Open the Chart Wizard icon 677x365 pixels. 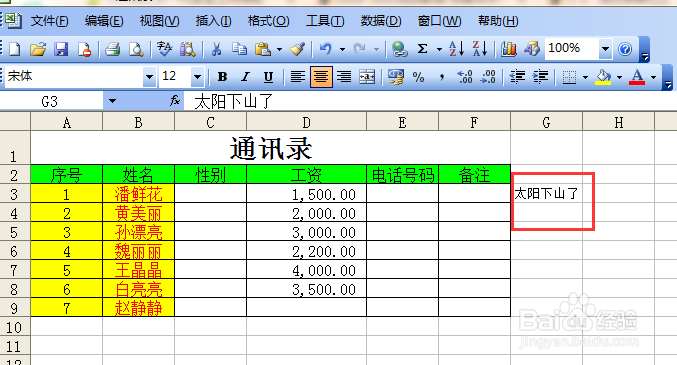(x=509, y=49)
